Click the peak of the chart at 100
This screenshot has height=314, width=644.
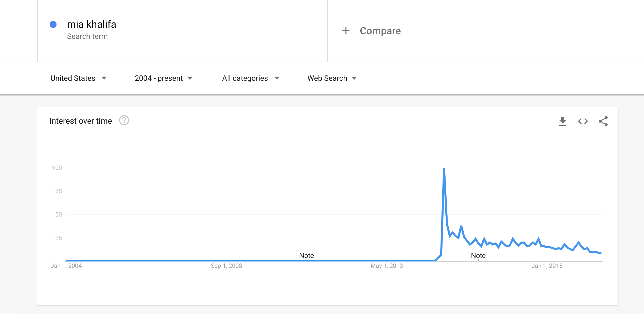point(444,168)
